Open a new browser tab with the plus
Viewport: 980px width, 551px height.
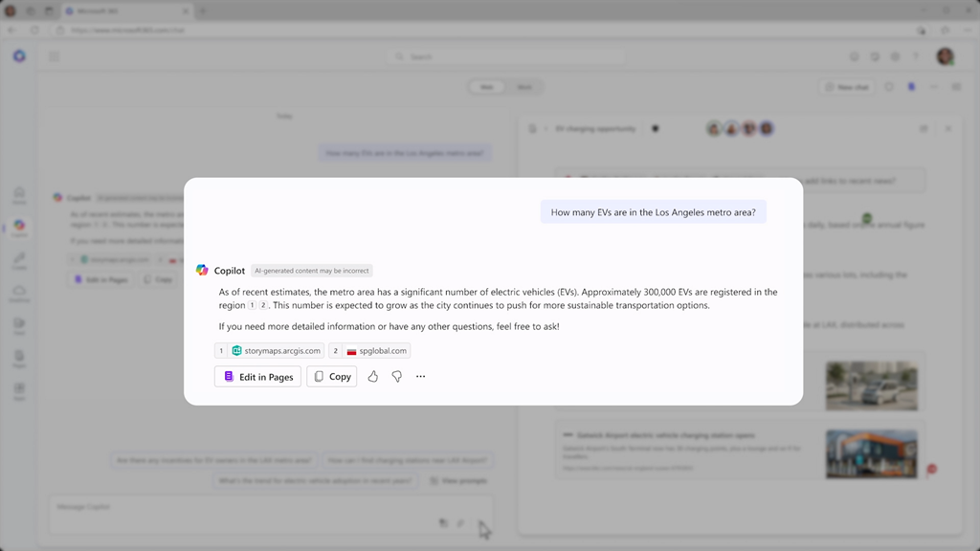point(203,11)
